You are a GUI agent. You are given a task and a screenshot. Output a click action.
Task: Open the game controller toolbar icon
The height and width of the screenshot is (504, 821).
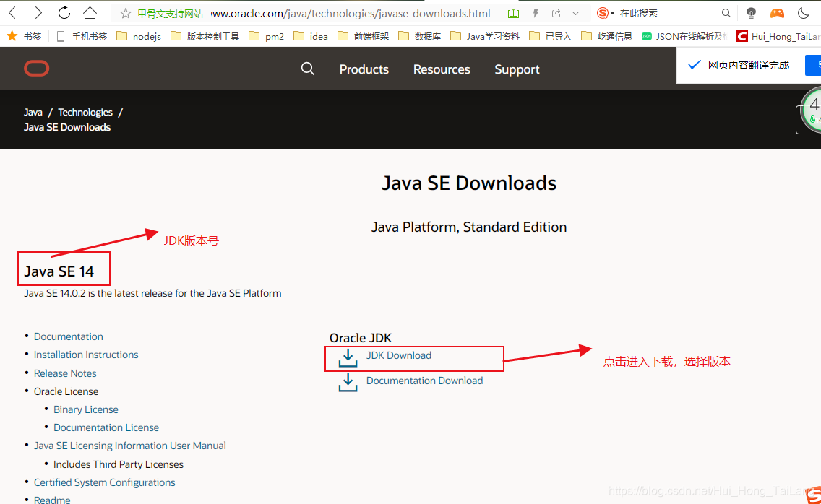click(x=777, y=13)
